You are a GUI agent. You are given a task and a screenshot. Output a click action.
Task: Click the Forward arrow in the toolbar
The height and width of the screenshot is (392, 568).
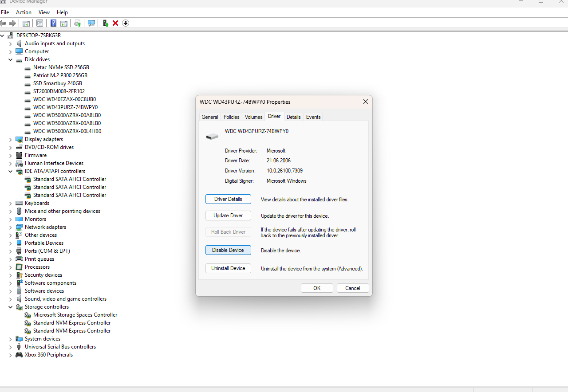[12, 23]
